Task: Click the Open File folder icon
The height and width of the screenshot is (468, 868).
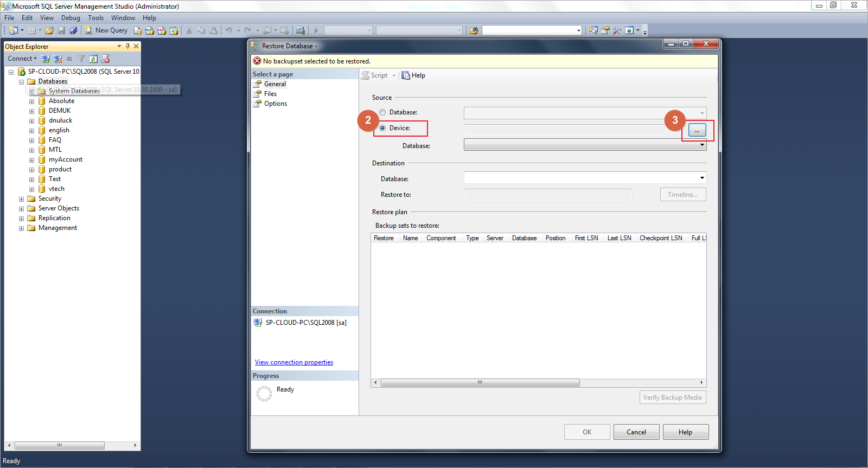Action: 49,30
